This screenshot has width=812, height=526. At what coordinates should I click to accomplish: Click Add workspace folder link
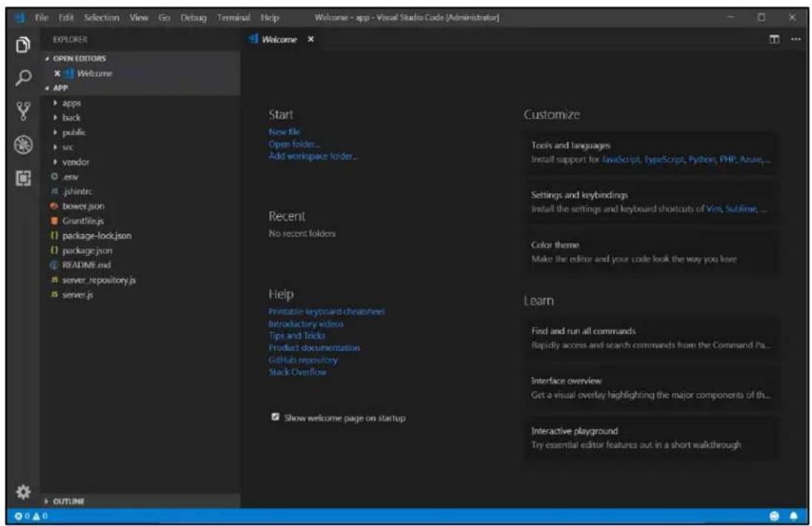tap(313, 156)
